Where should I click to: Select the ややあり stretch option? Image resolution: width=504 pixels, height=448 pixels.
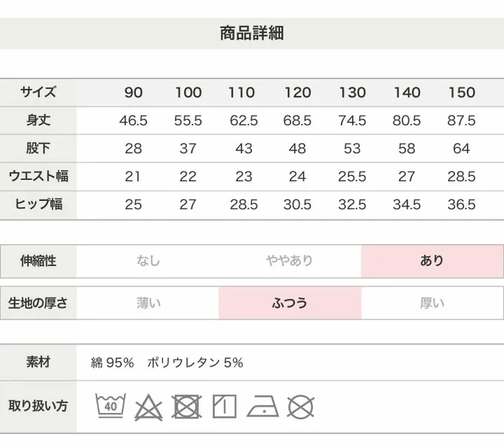(x=290, y=260)
